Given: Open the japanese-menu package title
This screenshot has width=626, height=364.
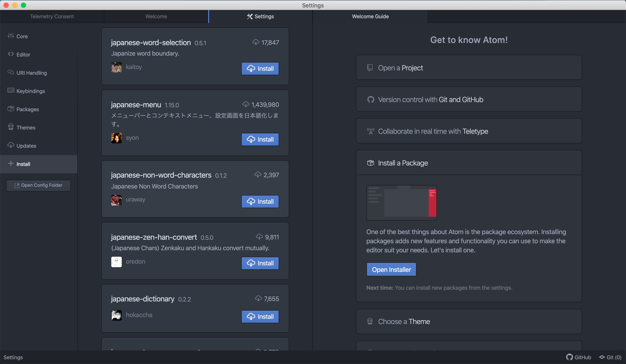Looking at the screenshot, I should click(x=136, y=105).
